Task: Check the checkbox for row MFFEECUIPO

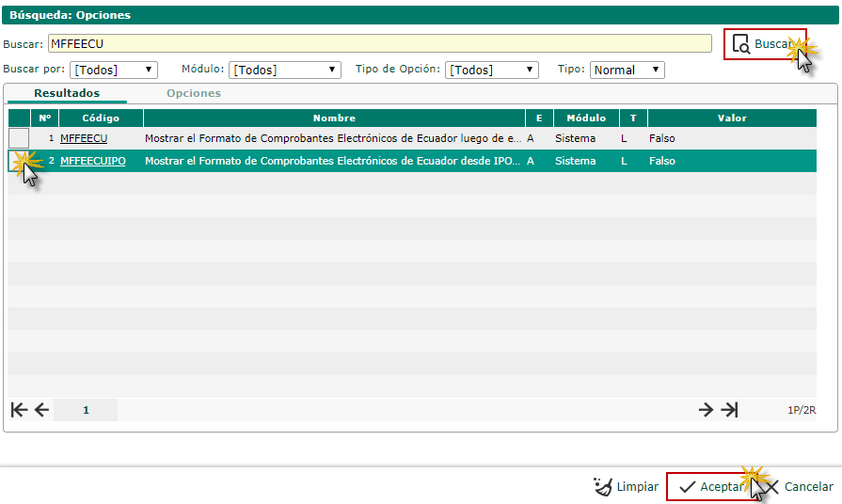Action: (x=19, y=161)
